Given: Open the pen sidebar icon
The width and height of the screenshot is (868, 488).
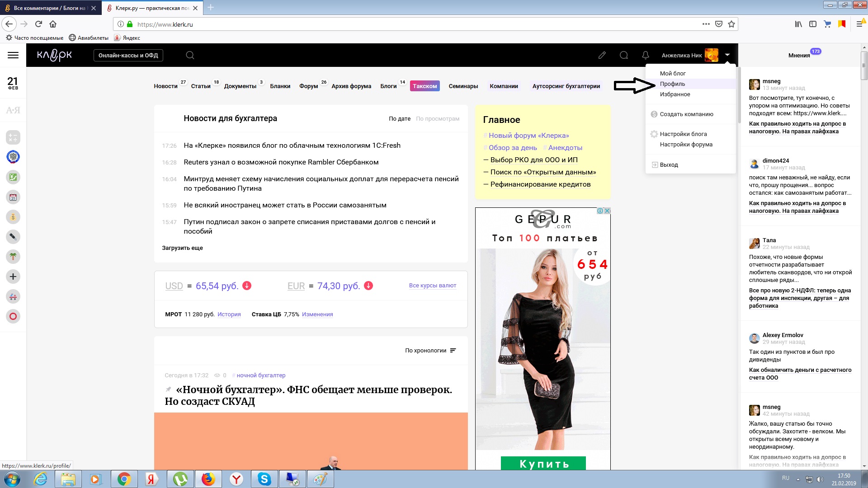Looking at the screenshot, I should [x=13, y=236].
